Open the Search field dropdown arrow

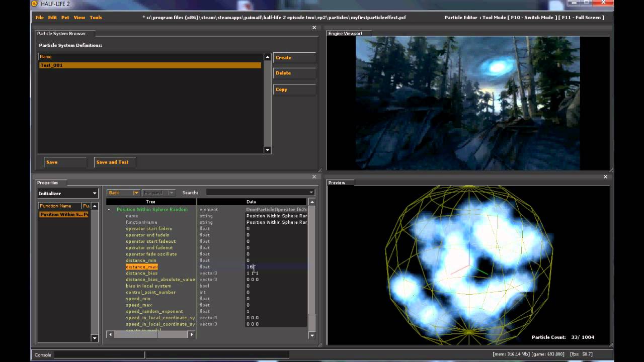pos(311,193)
